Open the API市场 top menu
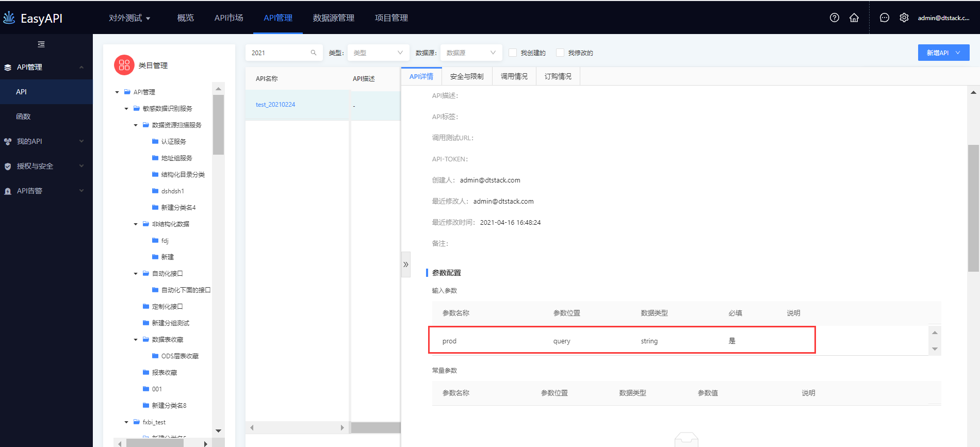Image resolution: width=980 pixels, height=447 pixels. click(x=228, y=18)
